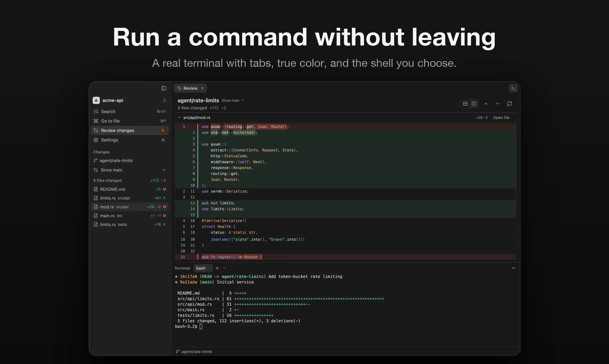Screen dimensions: 609x364
Task: Click the '16c17a8' commit hash in terminal
Action: coord(188,276)
